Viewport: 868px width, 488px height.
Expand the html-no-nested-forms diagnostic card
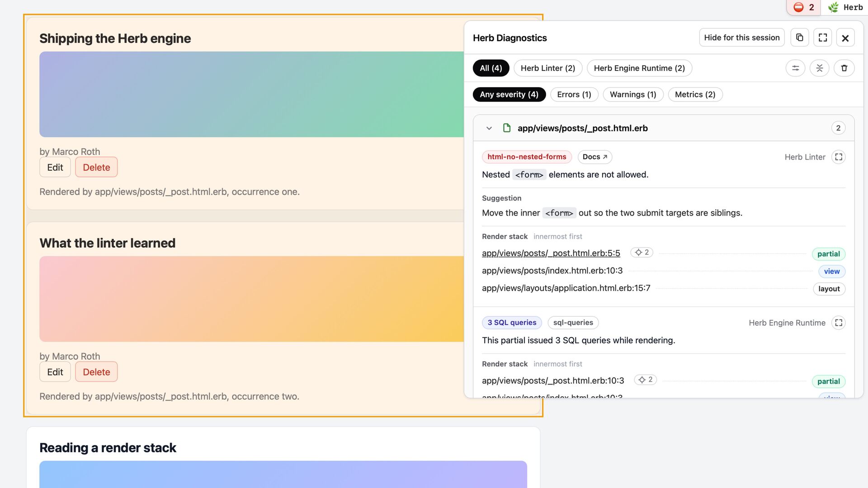[839, 157]
